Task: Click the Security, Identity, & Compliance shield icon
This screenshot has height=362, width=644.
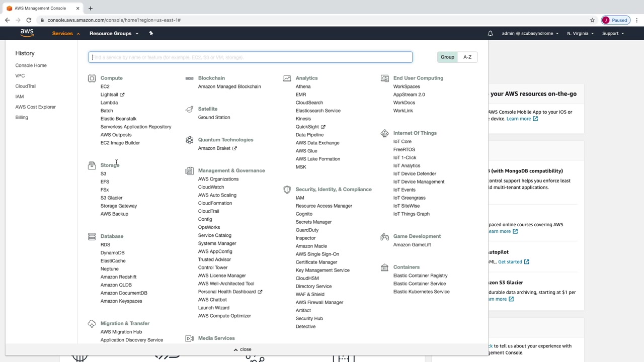Action: coord(287,190)
